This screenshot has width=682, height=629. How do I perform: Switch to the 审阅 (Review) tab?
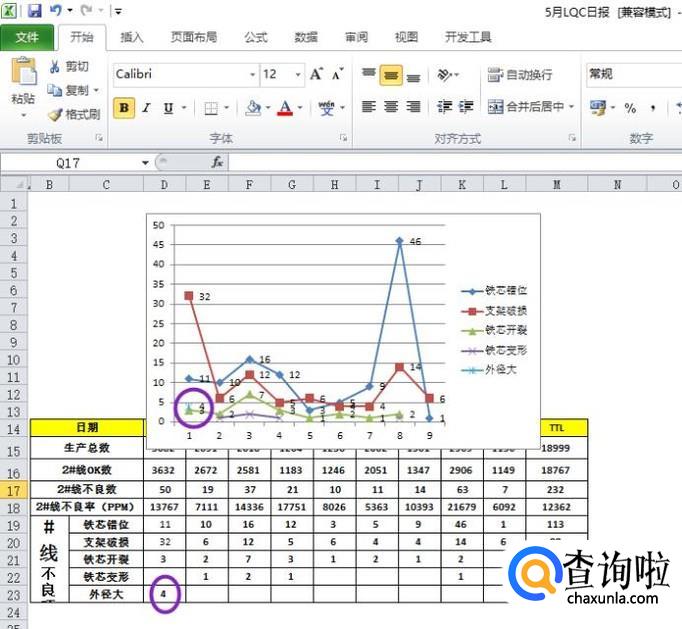tap(357, 37)
